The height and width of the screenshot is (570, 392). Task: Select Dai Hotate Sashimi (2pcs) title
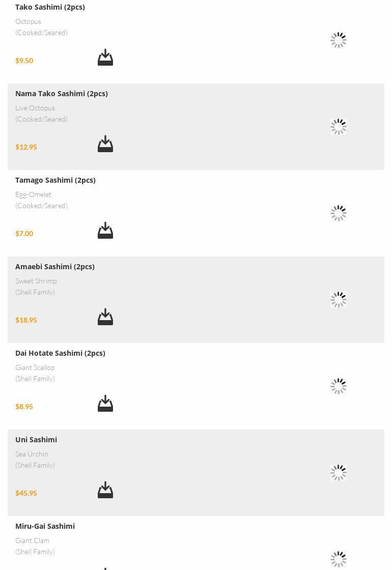60,353
